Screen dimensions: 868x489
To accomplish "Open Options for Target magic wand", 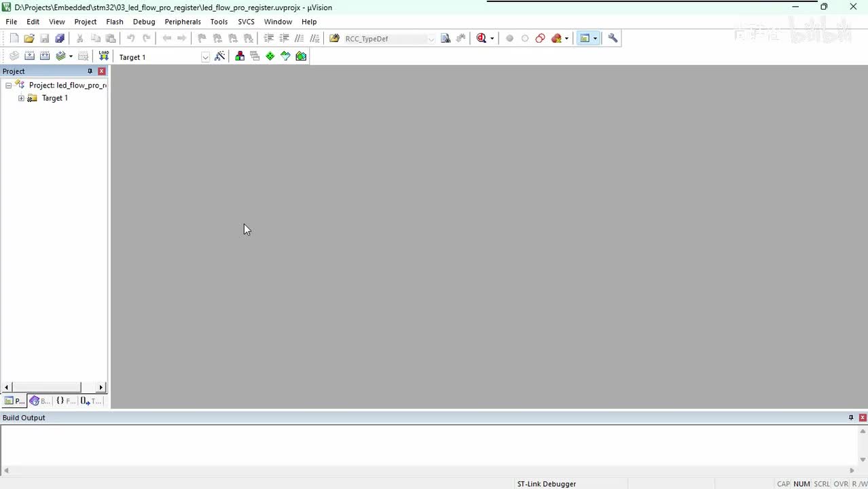I will tap(219, 56).
